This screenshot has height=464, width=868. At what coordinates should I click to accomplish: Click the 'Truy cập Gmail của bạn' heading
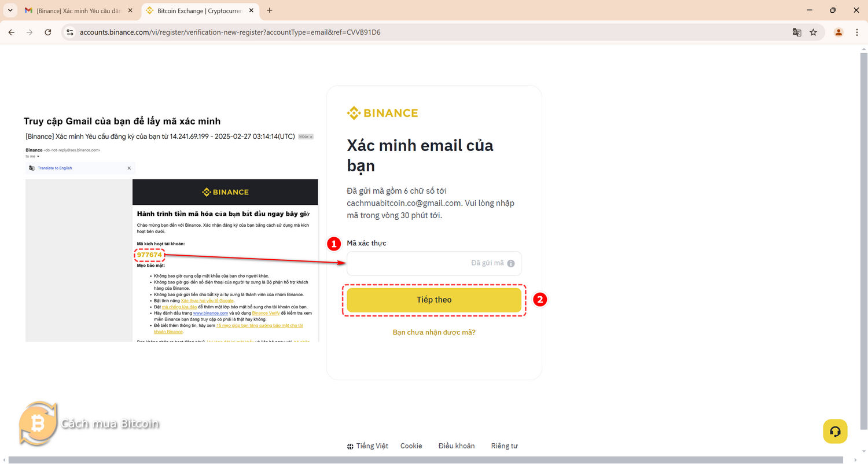[x=122, y=121]
